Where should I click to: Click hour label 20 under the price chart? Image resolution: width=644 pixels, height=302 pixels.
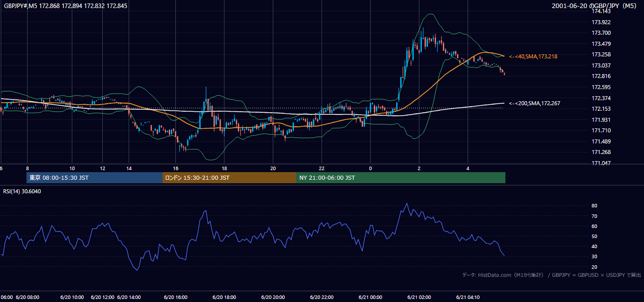click(273, 169)
